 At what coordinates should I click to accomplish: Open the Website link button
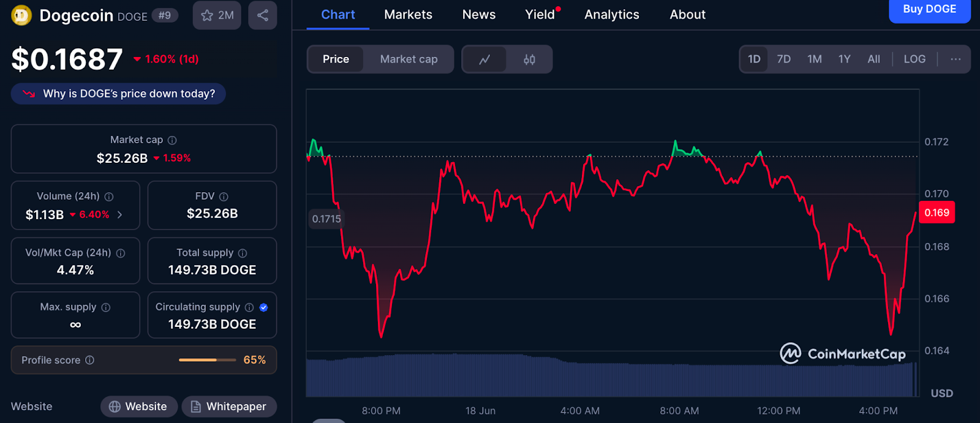point(138,406)
